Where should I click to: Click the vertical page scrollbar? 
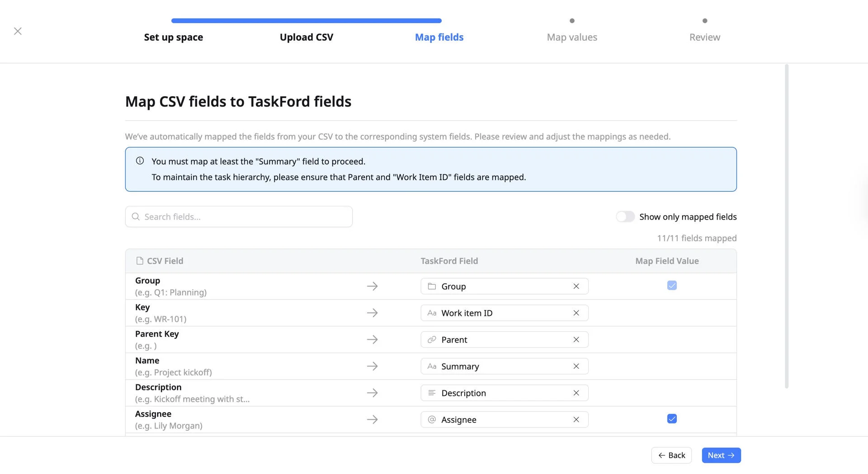click(x=787, y=226)
